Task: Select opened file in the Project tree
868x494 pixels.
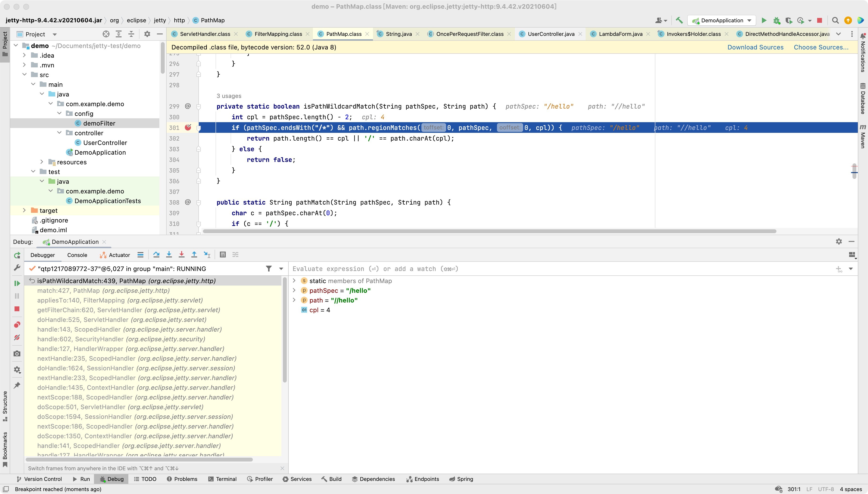Action: pyautogui.click(x=106, y=34)
